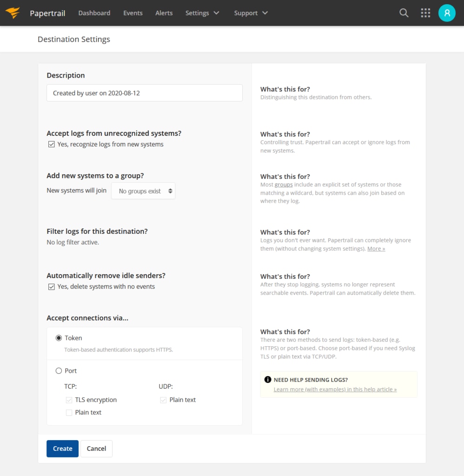The image size is (464, 476).
Task: Click 'Token-based authentication supports HTTPS.' text
Action: pyautogui.click(x=119, y=350)
